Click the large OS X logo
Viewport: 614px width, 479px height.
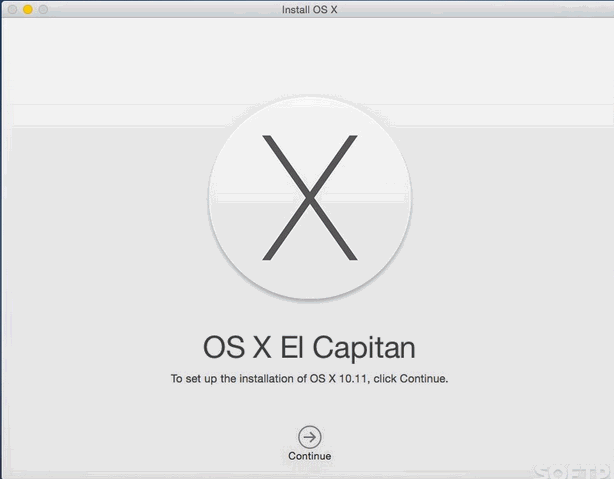point(310,198)
